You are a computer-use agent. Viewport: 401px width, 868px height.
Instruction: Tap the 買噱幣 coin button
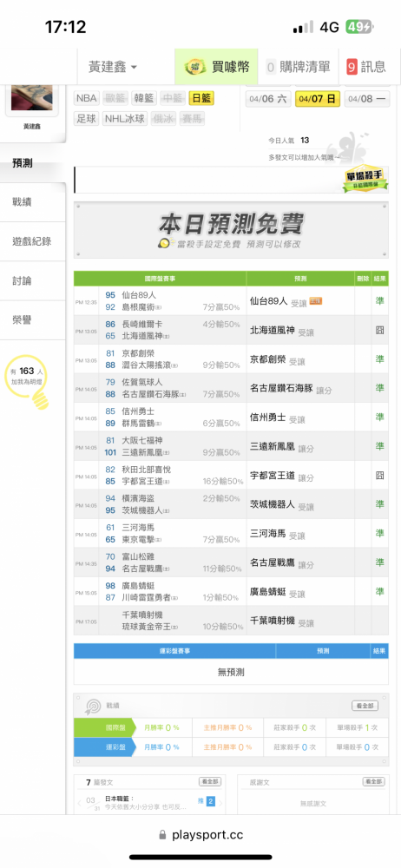point(218,67)
